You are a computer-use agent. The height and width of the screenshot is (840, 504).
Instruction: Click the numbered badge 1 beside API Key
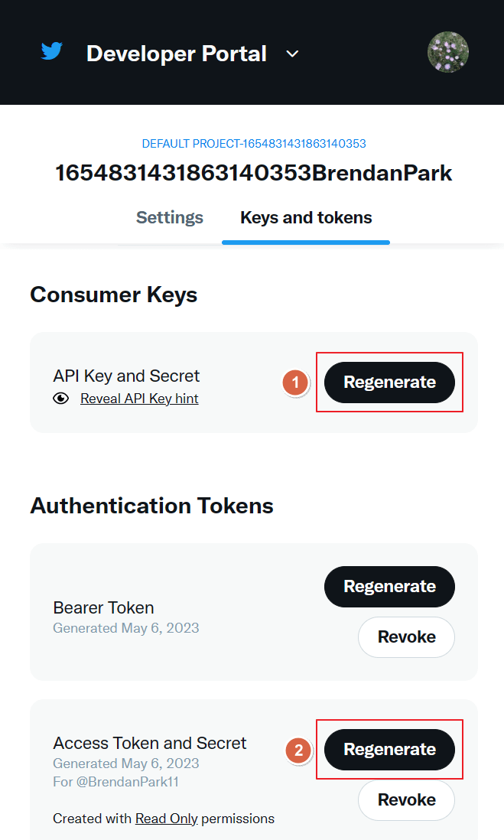click(295, 383)
